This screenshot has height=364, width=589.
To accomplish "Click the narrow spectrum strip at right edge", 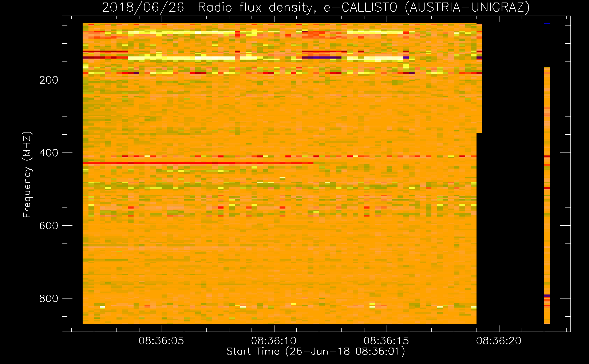I will pos(547,195).
